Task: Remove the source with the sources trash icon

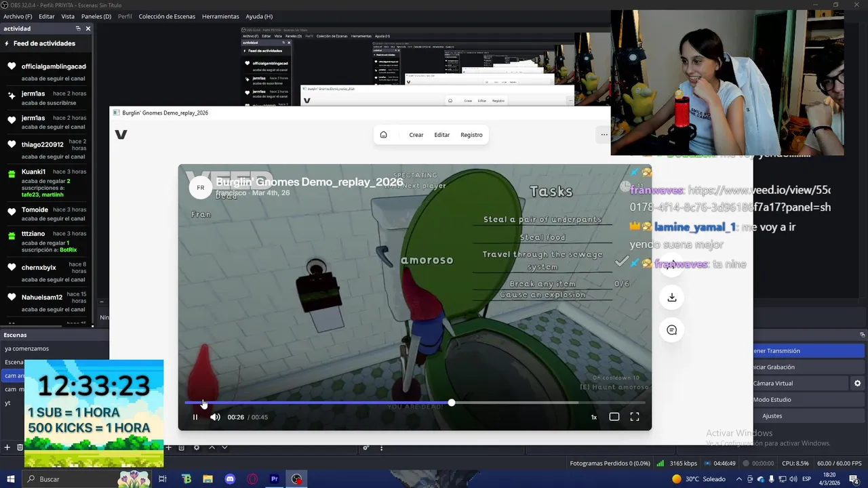Action: 182,447
